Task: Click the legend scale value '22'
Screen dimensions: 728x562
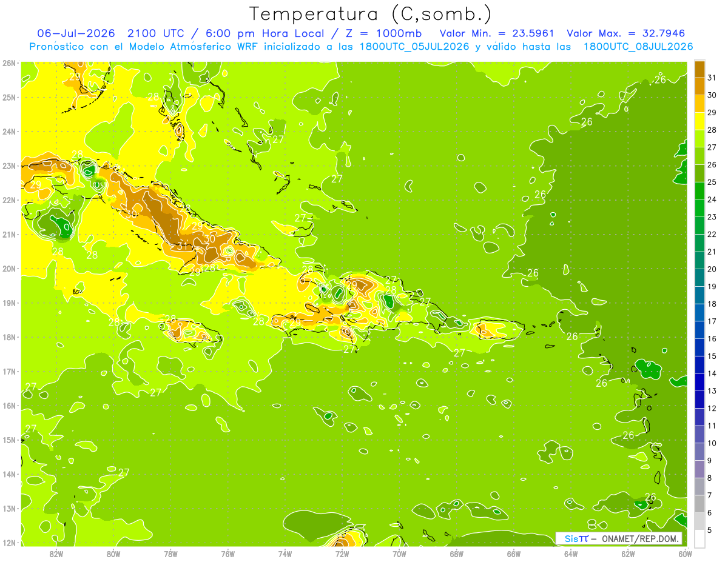Action: click(712, 234)
